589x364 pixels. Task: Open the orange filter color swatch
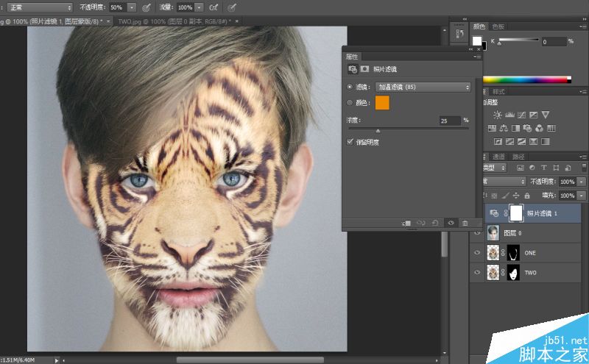pyautogui.click(x=382, y=103)
